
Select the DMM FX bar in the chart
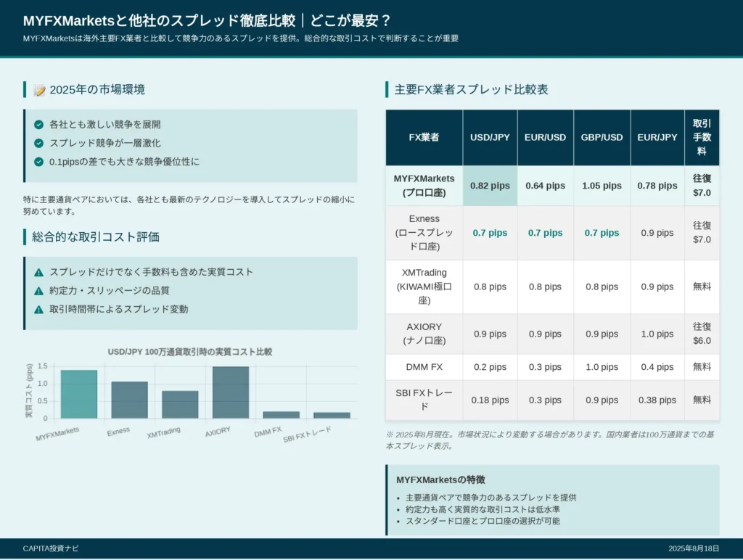[282, 415]
